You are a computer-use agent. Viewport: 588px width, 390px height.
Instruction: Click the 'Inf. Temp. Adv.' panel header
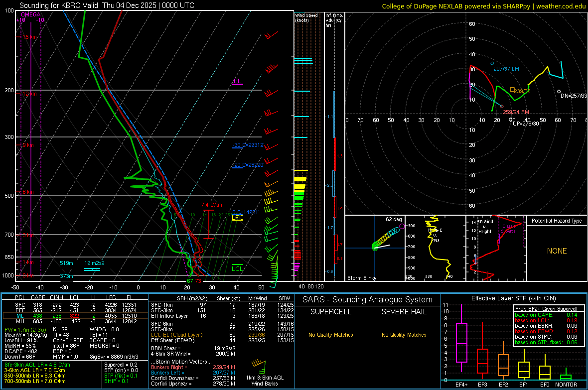tap(334, 20)
